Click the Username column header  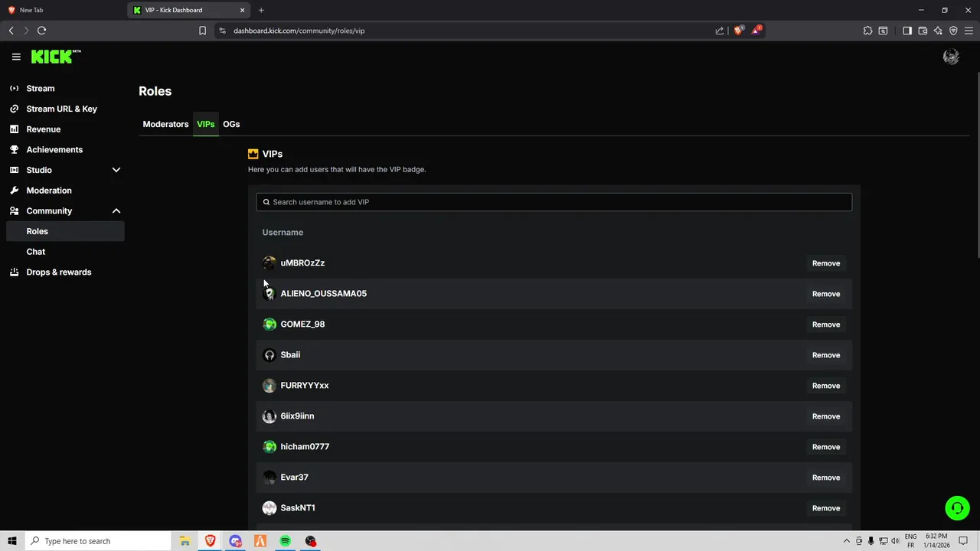pos(283,233)
